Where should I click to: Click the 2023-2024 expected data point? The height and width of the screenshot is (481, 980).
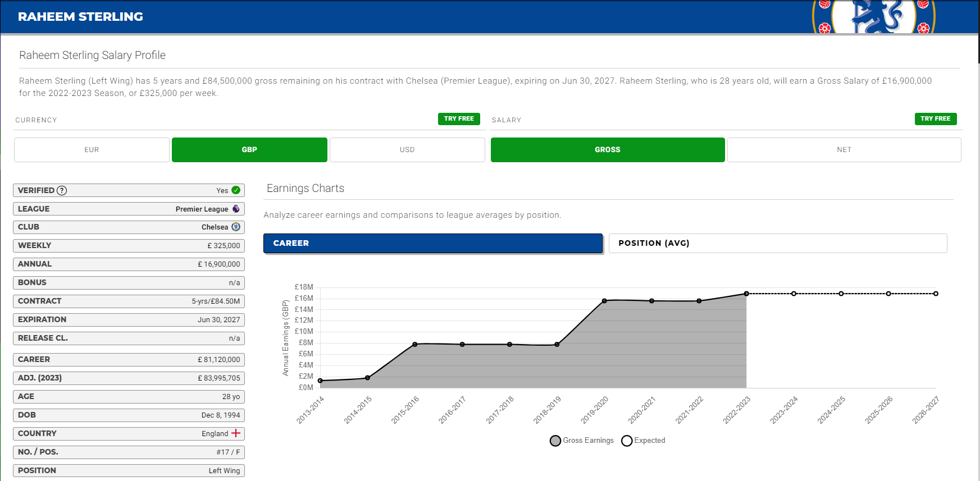click(x=794, y=294)
